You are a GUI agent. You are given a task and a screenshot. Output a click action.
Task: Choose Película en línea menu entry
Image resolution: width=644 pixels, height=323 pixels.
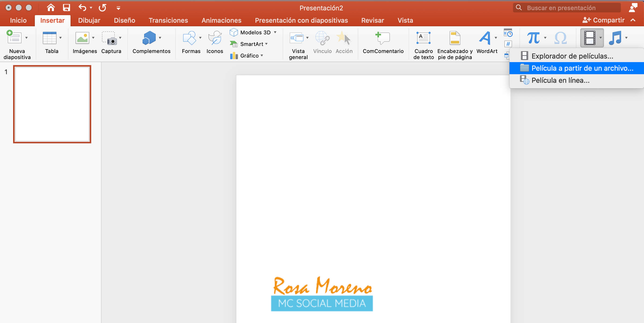[560, 80]
